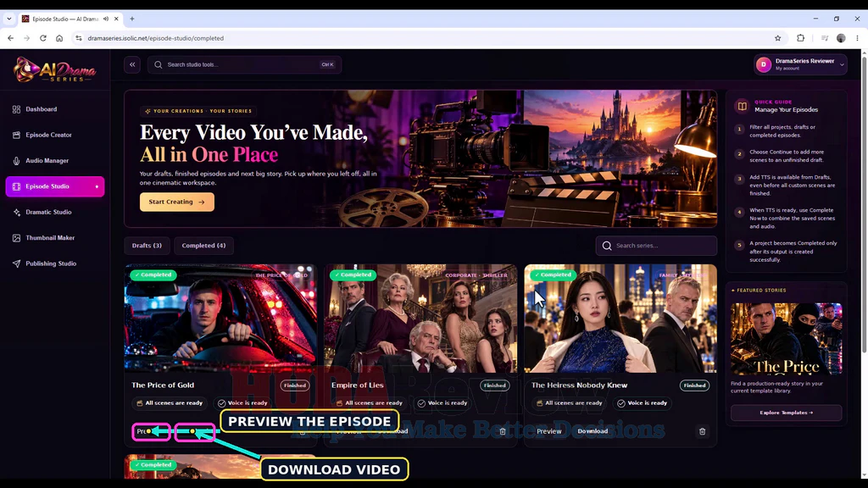Open a new browser tab

click(131, 19)
